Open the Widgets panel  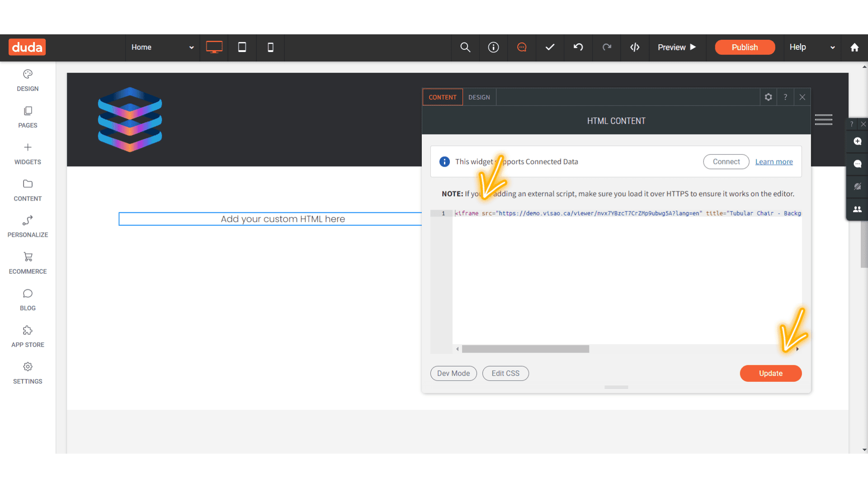(28, 154)
